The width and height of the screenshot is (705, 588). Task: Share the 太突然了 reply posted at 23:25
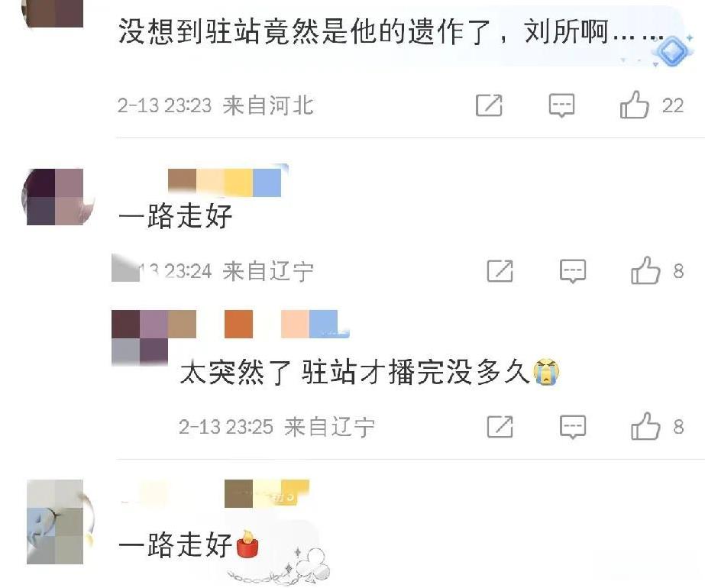[x=500, y=426]
